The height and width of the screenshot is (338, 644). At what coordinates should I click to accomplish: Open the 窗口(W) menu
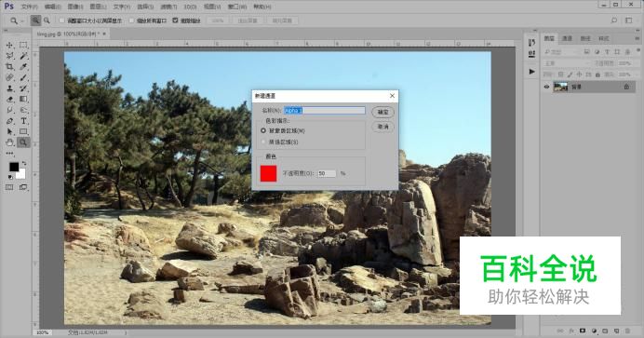(x=237, y=7)
